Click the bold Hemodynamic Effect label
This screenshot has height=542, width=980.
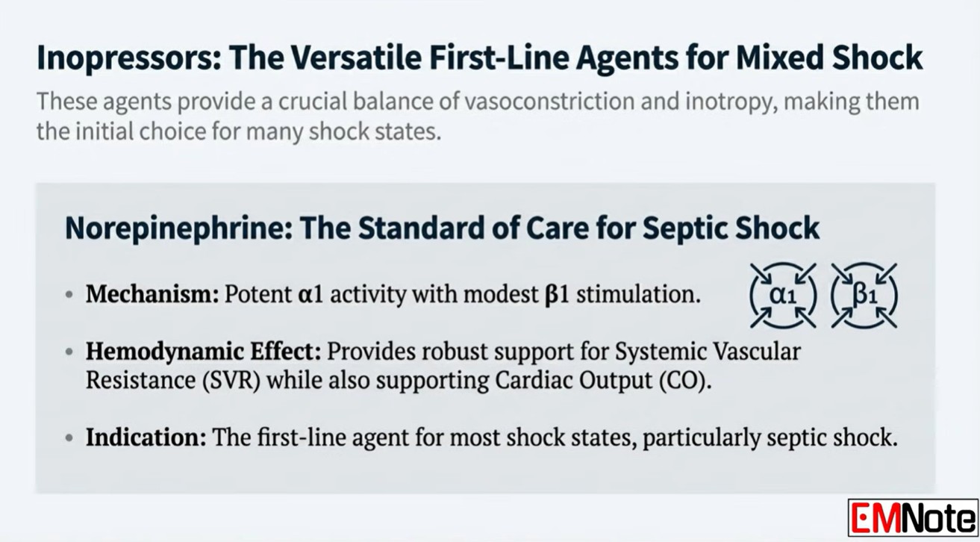pyautogui.click(x=203, y=351)
